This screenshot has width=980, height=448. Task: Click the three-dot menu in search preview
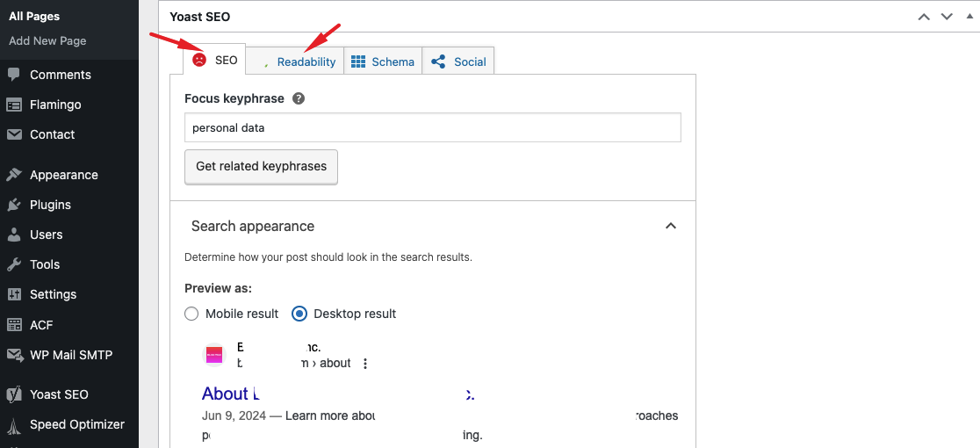click(x=365, y=364)
